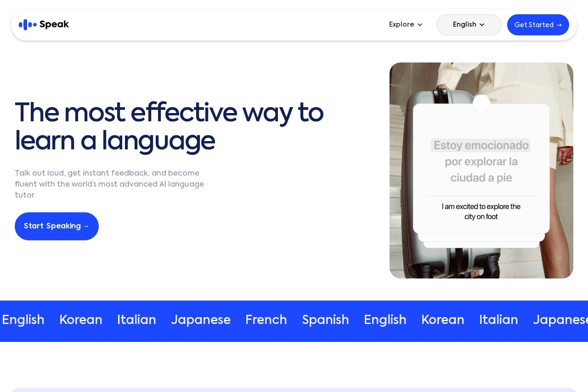The height and width of the screenshot is (392, 588).
Task: Select Japanese from the language banner
Action: click(x=201, y=320)
